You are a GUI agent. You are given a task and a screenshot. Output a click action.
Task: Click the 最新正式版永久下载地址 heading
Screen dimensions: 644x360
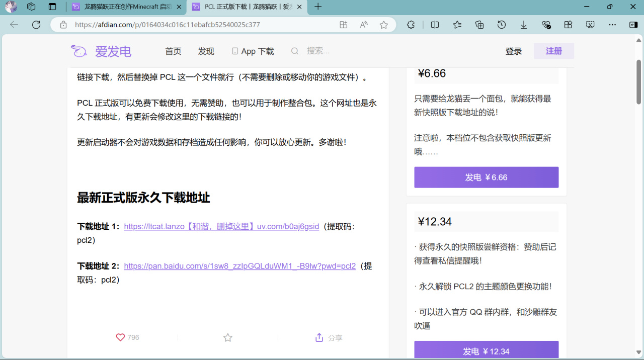(143, 198)
